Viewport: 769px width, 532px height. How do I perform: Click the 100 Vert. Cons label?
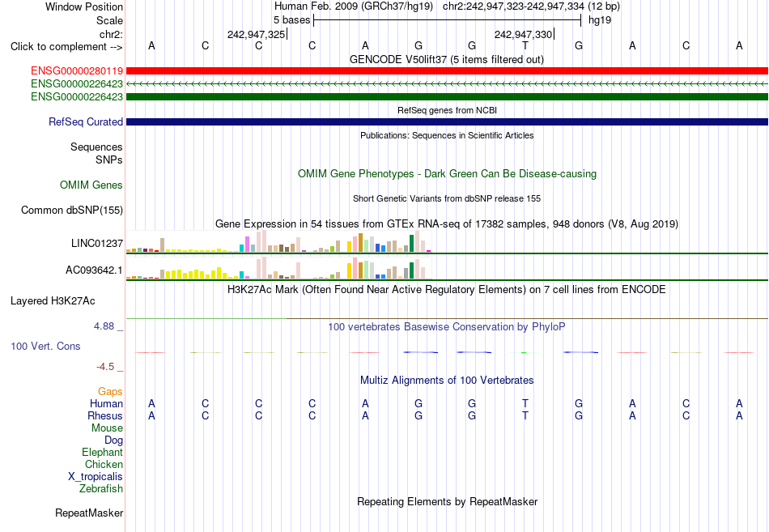tap(45, 346)
